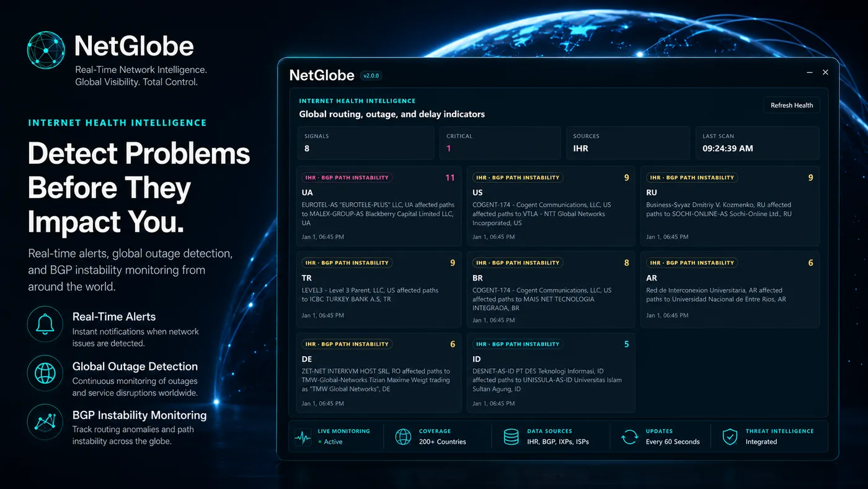Select the AR BGP path instability tag

(x=692, y=262)
